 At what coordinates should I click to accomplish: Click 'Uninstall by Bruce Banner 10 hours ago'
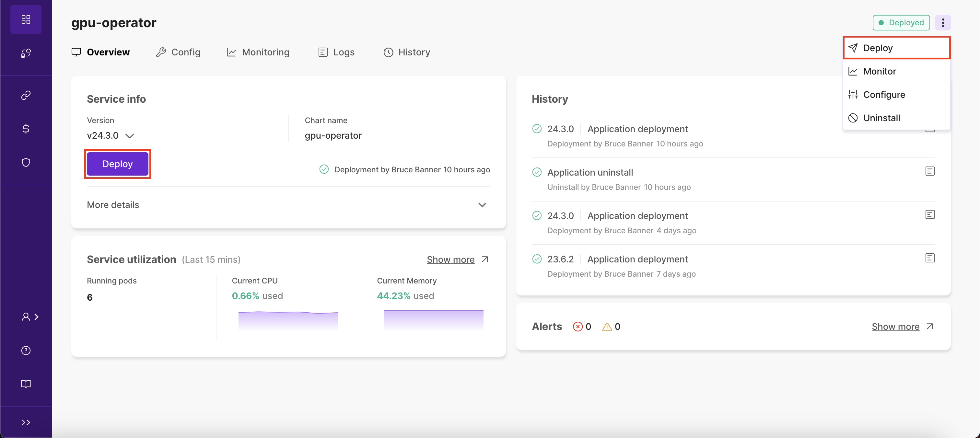[619, 188]
